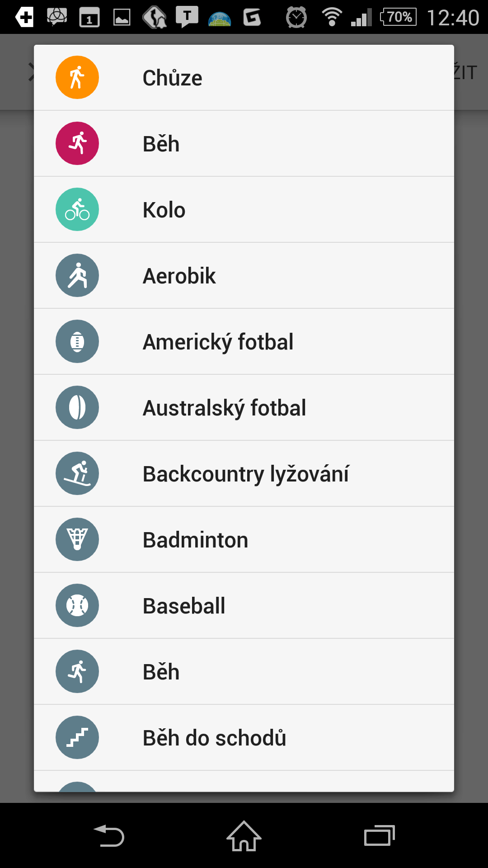
Task: Choose Backcountry lyžování activity
Action: click(246, 474)
